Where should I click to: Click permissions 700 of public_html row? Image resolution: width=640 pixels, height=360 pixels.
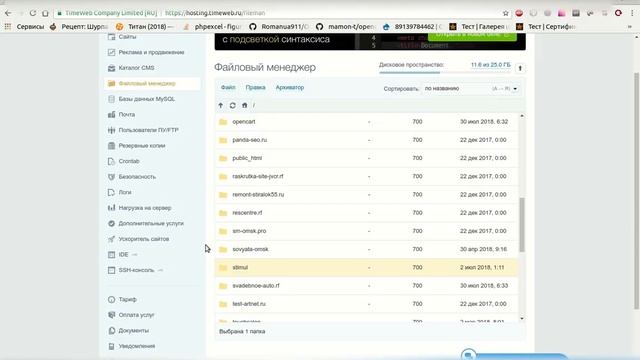417,158
